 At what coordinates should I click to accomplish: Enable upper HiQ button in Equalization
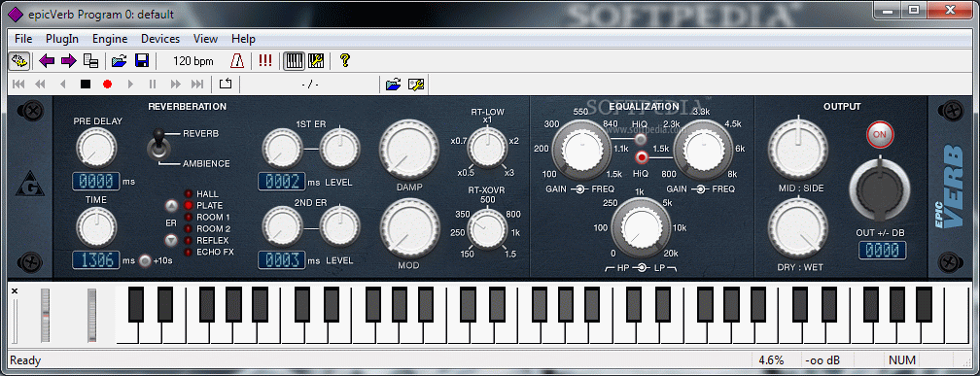[640, 139]
